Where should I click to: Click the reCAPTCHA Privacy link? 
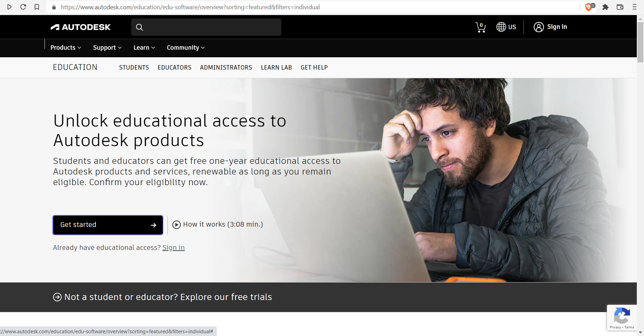[x=615, y=327]
